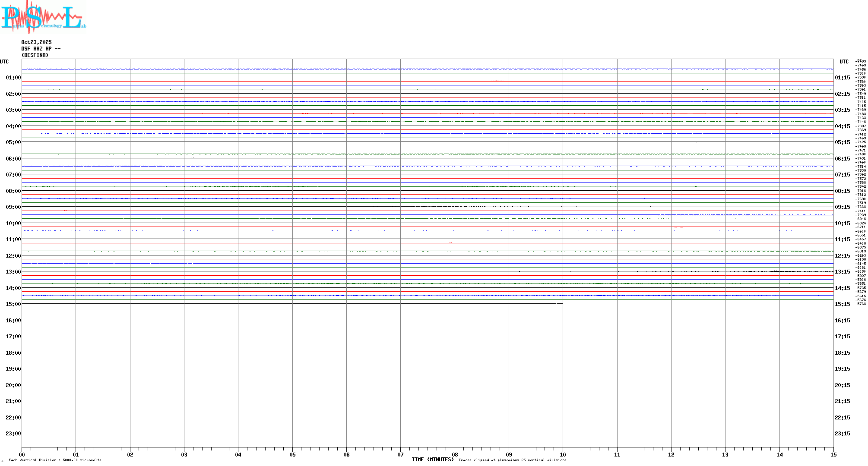Click the (DESFINA) station name label
This screenshot has height=466, width=868.
coord(35,55)
